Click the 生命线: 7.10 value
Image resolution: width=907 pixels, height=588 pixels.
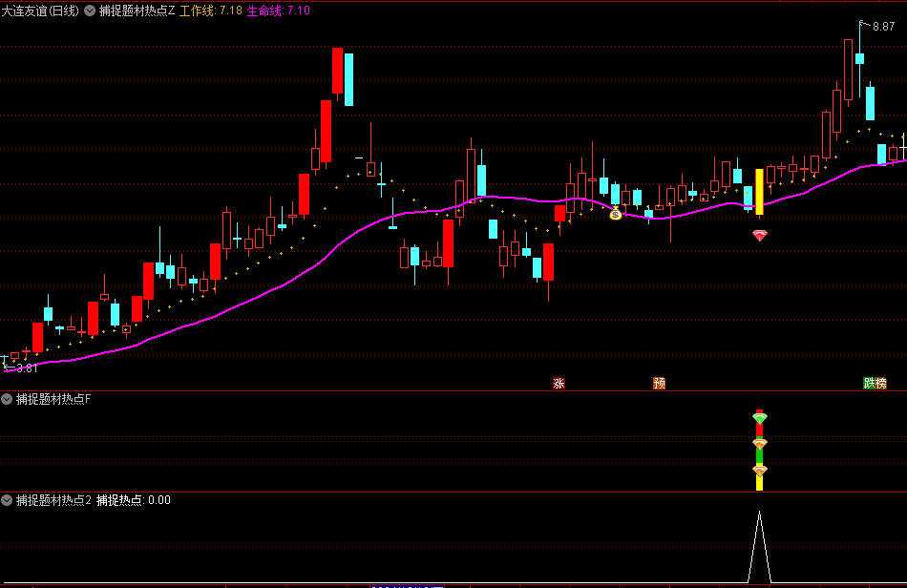click(278, 10)
